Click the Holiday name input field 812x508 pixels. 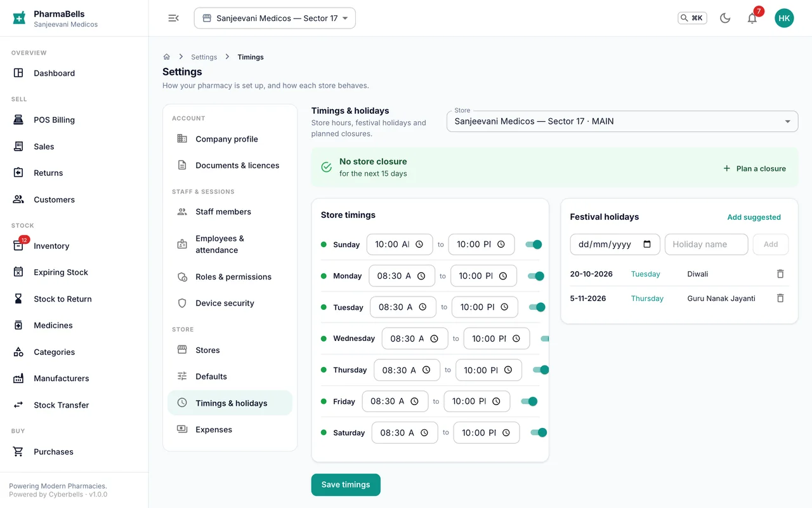pos(706,244)
